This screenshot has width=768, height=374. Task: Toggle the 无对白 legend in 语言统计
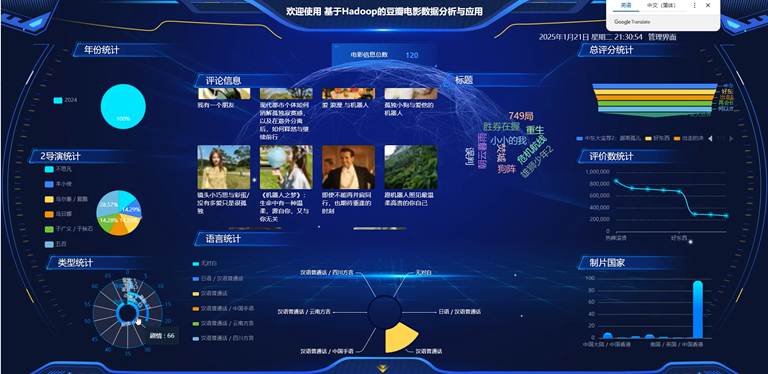[205, 263]
